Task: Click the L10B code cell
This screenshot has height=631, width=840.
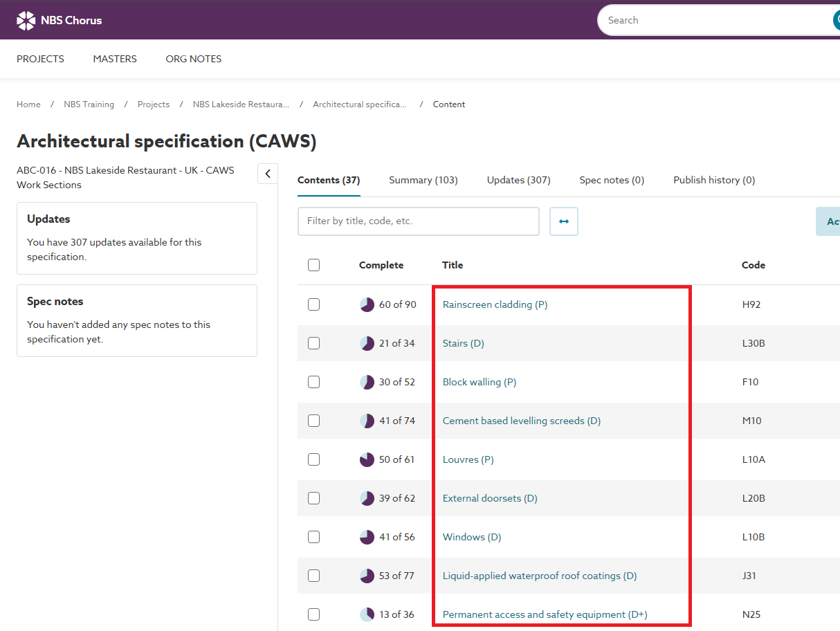Action: [x=754, y=537]
